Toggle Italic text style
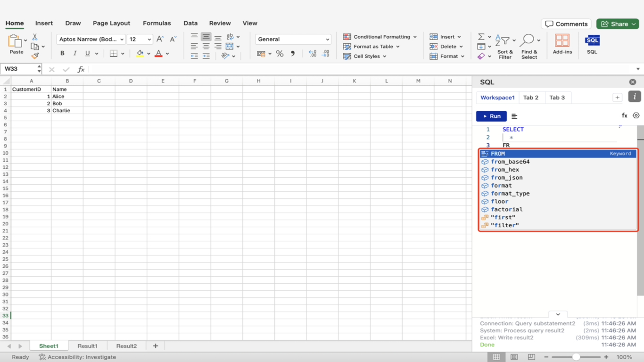This screenshot has height=362, width=644. click(x=74, y=53)
